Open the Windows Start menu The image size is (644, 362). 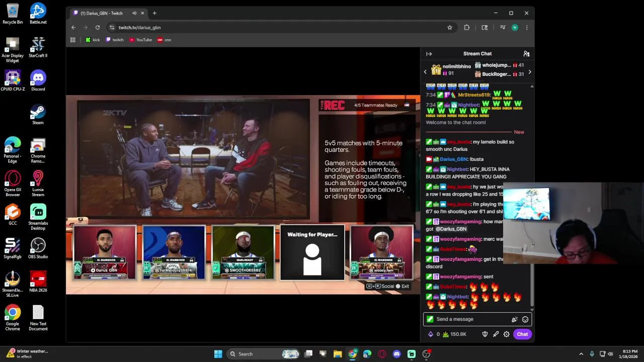click(x=218, y=354)
